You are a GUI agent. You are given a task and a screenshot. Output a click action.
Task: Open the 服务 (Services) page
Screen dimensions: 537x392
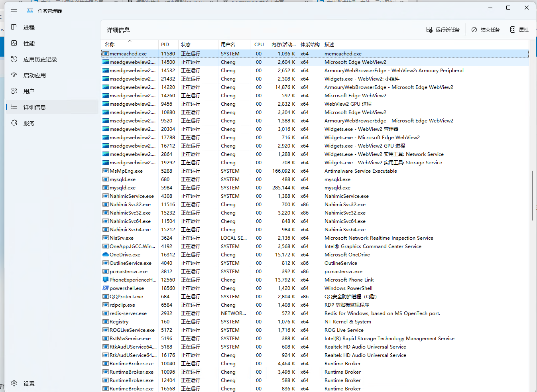(x=29, y=123)
